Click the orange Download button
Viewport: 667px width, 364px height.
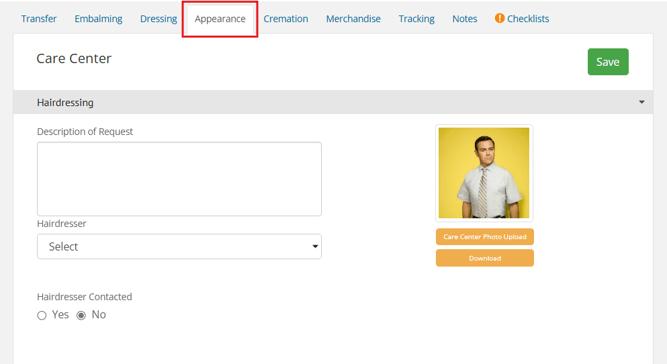coord(485,258)
